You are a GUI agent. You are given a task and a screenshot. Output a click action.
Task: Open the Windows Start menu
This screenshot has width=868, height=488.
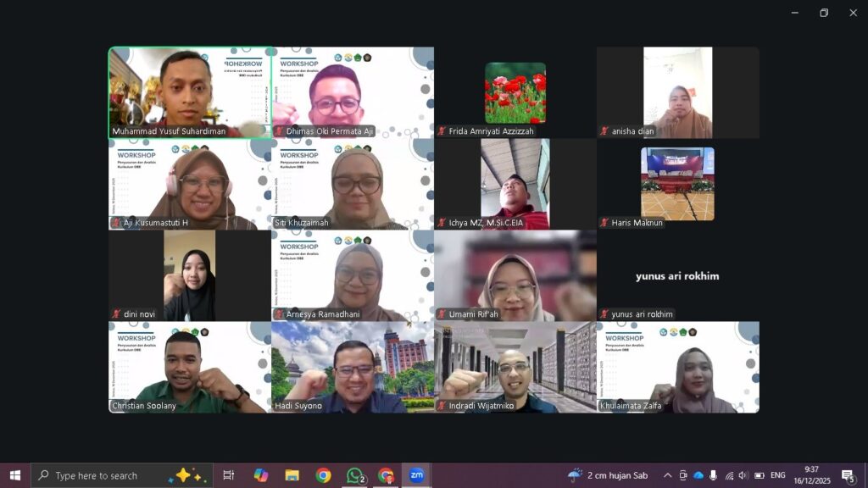coord(15,475)
